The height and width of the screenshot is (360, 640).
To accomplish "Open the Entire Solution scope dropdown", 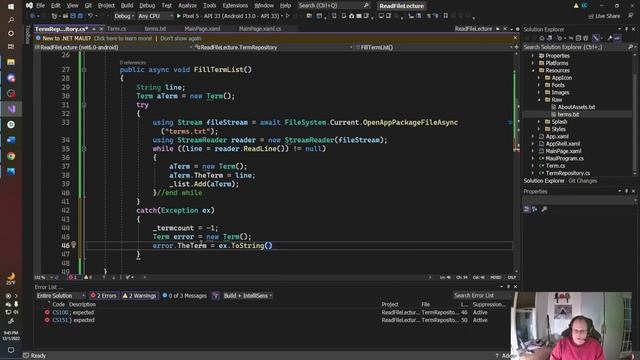I will pyautogui.click(x=60, y=296).
